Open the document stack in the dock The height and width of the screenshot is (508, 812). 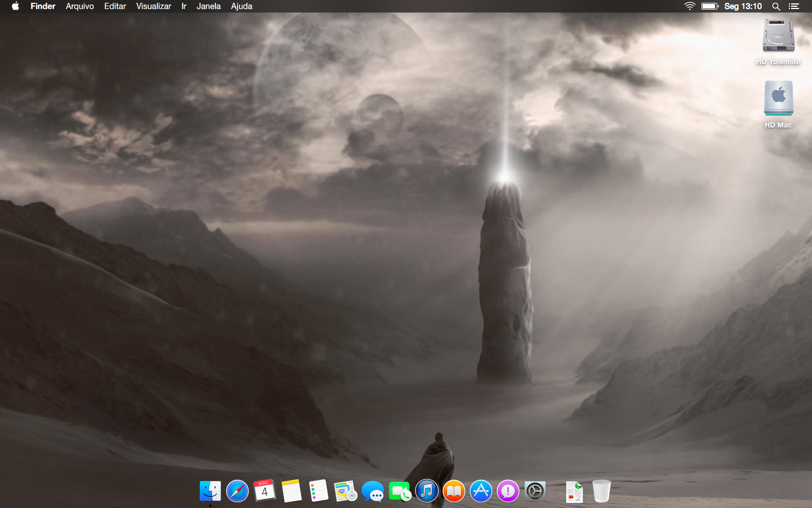click(x=575, y=491)
